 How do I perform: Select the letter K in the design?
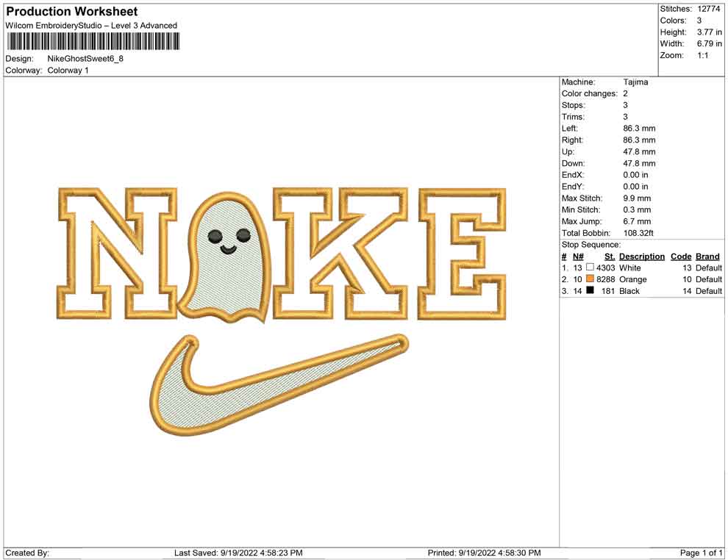(340, 254)
